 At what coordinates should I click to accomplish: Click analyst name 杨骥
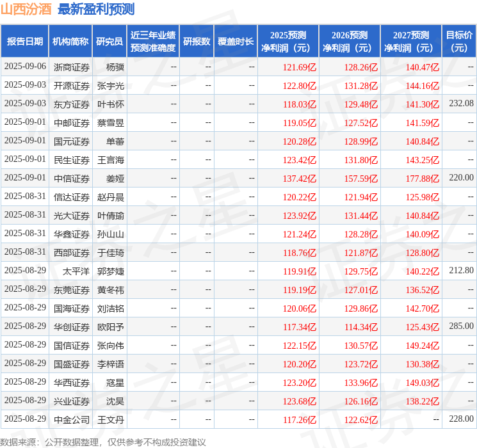(x=115, y=67)
